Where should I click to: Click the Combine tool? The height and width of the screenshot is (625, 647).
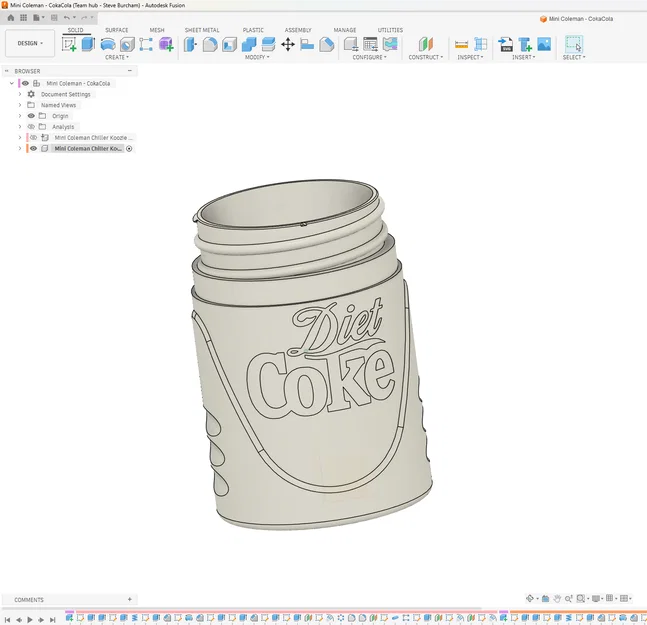[249, 44]
